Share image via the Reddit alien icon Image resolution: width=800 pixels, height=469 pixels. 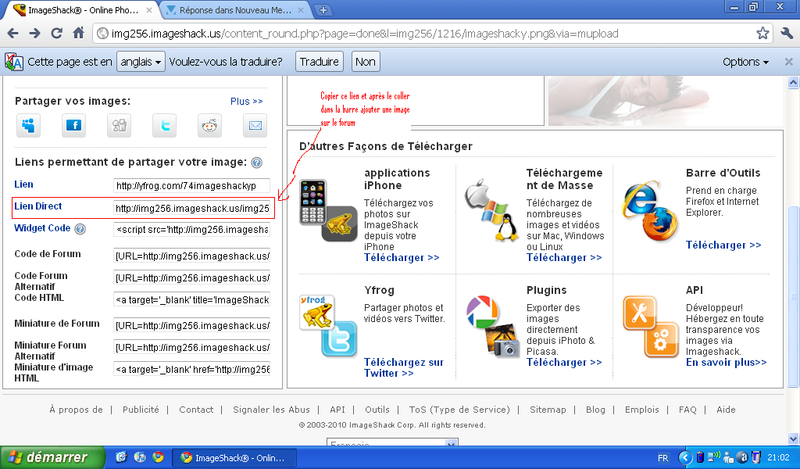pyautogui.click(x=210, y=125)
